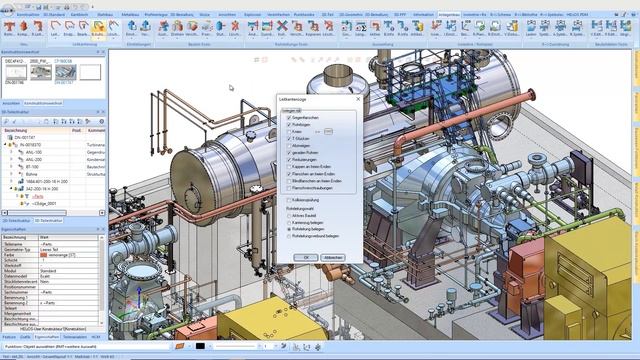Open the HELiOS PDM ribbon tab
640x360 pixels.
[x=577, y=15]
